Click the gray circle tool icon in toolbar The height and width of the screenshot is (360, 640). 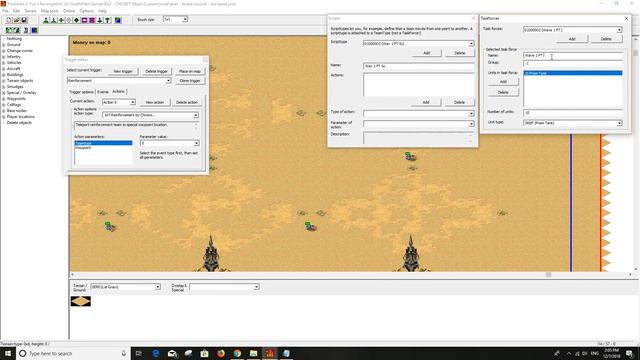(69, 20)
